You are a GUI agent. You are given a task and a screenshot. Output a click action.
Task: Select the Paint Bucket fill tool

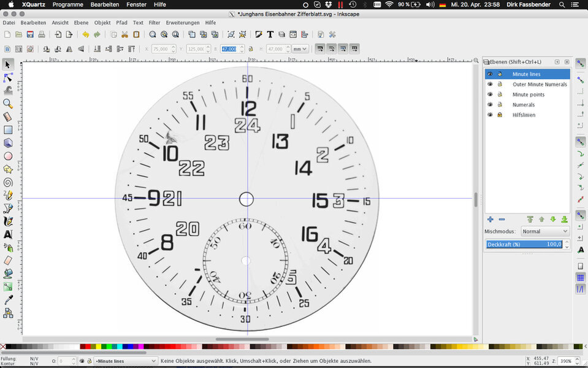[8, 274]
